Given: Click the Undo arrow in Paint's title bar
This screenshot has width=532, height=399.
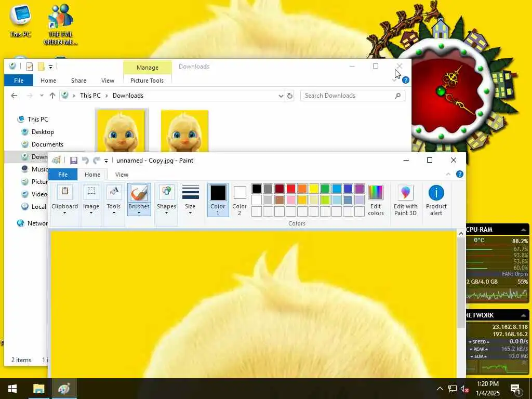Looking at the screenshot, I should coord(85,161).
